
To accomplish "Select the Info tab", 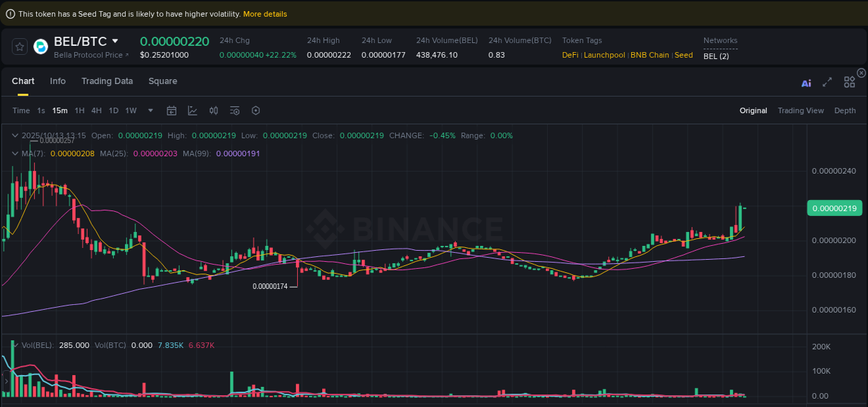I will pos(58,81).
